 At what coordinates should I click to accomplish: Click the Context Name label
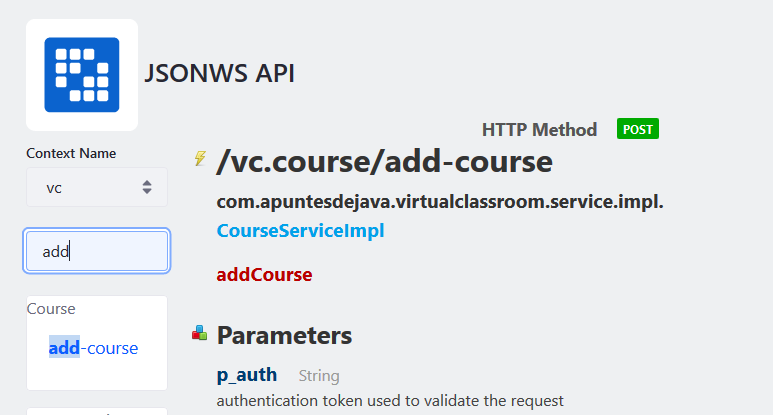coord(71,153)
